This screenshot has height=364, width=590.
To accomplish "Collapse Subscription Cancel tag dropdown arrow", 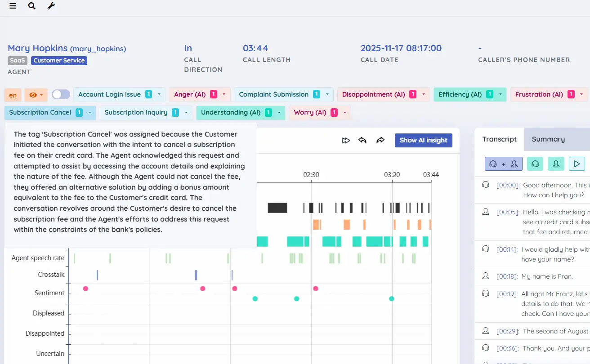I will 89,113.
